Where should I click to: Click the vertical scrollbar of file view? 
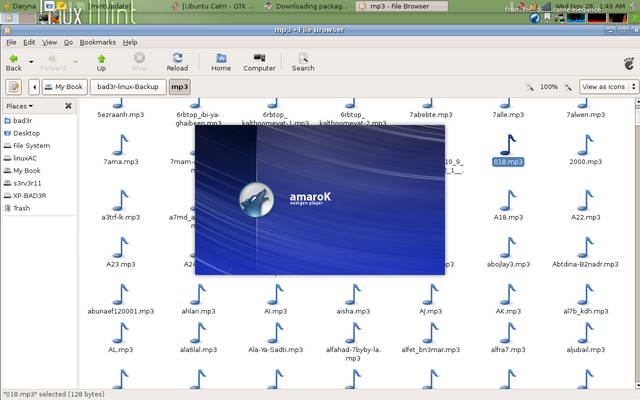click(637, 243)
